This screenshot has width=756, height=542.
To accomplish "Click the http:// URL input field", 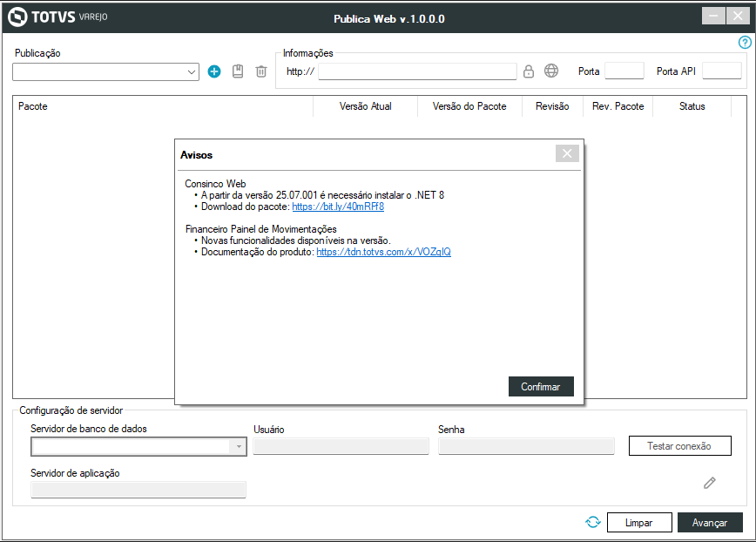I will point(417,71).
